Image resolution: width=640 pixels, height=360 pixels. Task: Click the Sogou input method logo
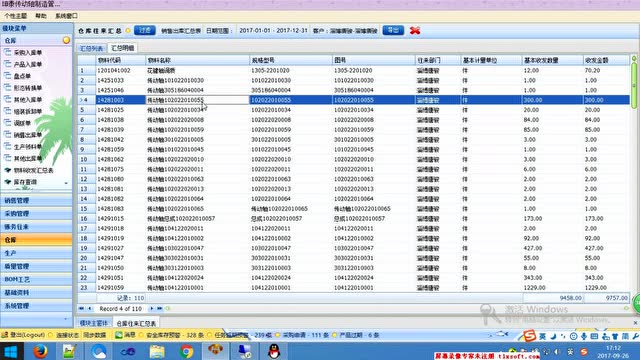529,336
